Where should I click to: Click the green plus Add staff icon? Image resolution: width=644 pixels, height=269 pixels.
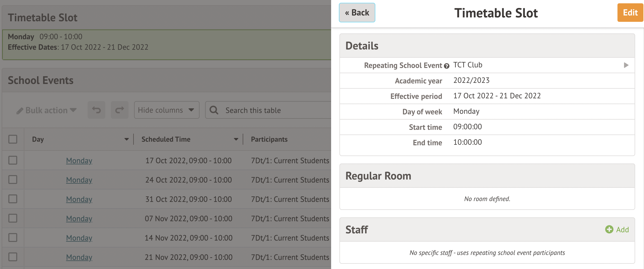(x=609, y=229)
